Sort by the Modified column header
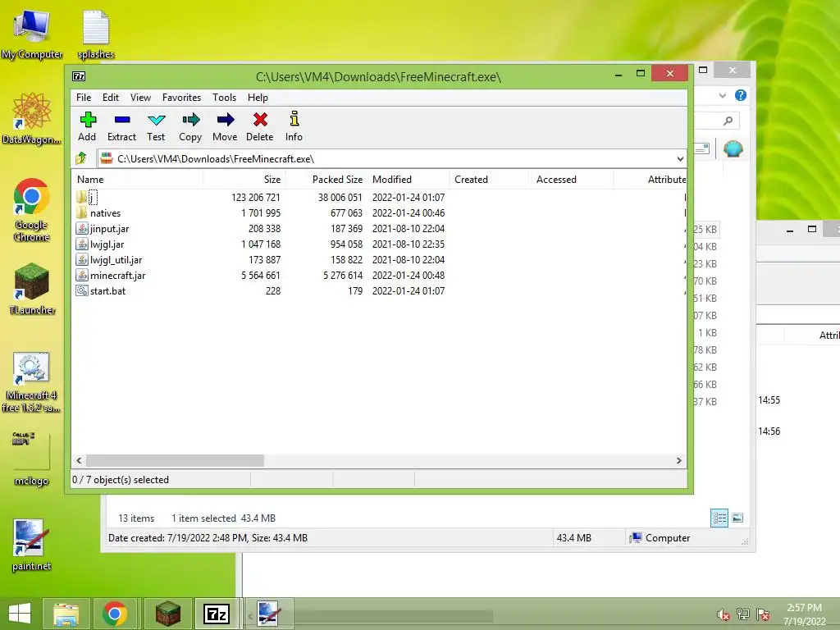Viewport: 840px width, 630px height. point(409,180)
